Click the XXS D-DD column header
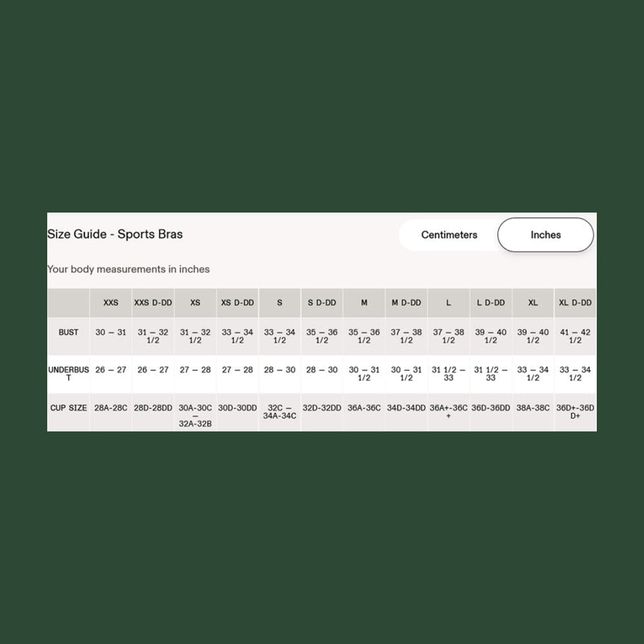This screenshot has width=644, height=644. tap(153, 303)
